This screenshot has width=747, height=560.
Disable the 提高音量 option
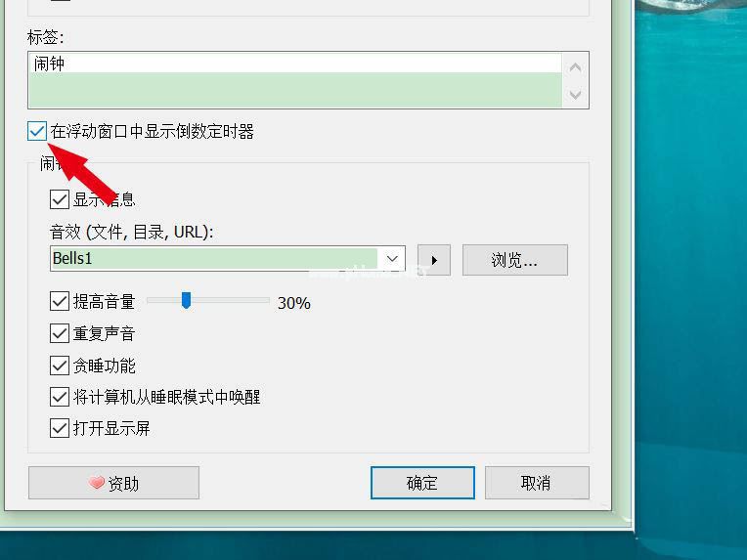click(60, 301)
